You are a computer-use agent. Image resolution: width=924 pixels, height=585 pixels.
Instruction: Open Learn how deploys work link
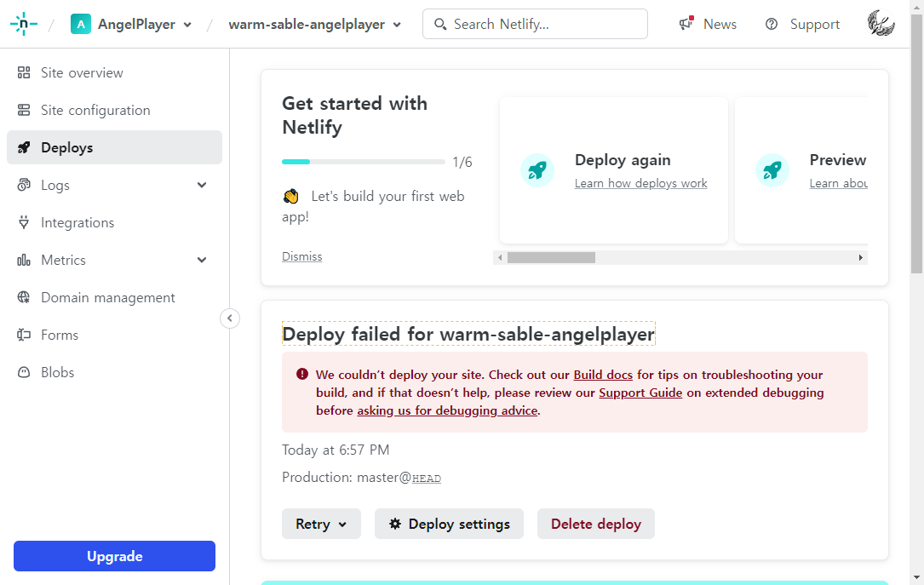(x=641, y=183)
